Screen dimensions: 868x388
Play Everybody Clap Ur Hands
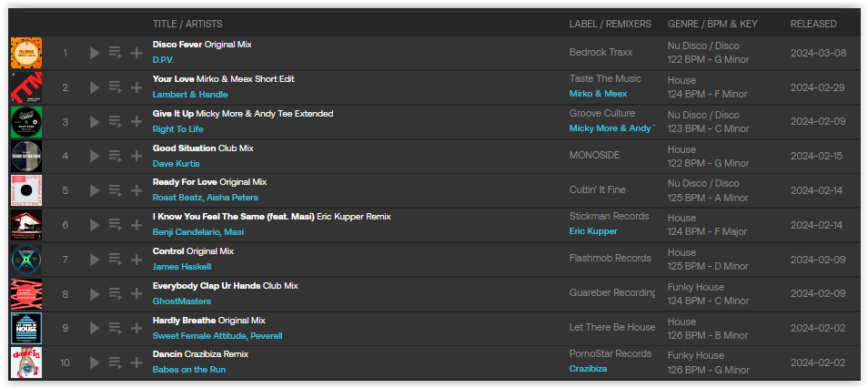(x=95, y=293)
